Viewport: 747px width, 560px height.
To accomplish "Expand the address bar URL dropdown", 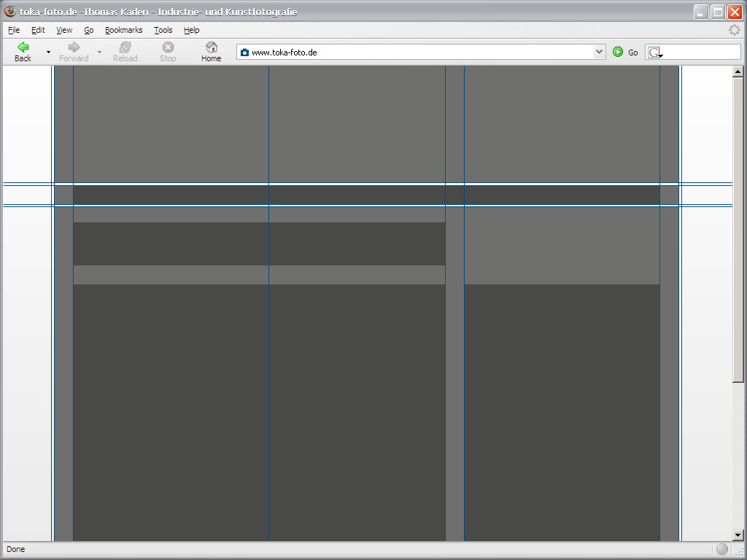I will coord(599,52).
